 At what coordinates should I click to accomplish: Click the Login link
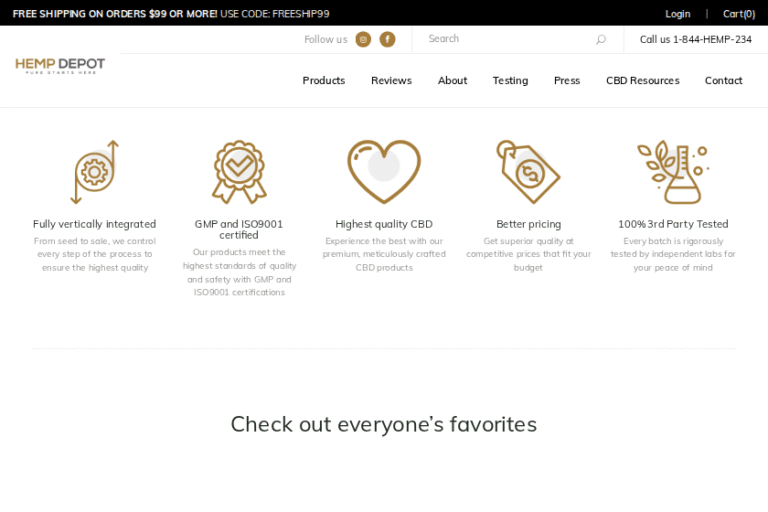pos(678,14)
